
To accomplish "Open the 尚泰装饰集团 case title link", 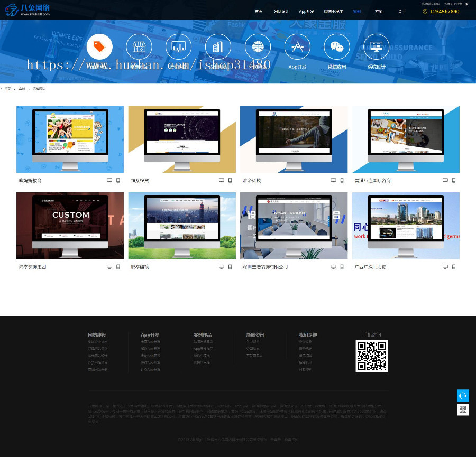I will [32, 267].
